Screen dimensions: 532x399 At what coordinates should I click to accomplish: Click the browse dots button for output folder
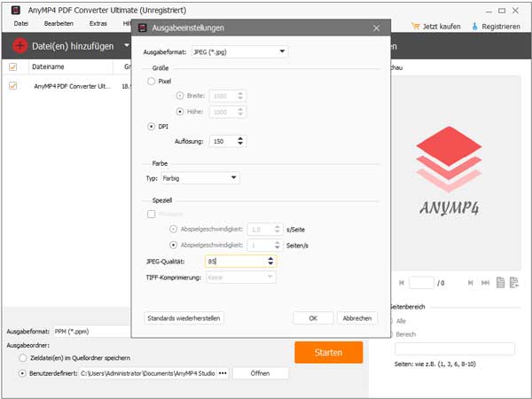[x=223, y=373]
